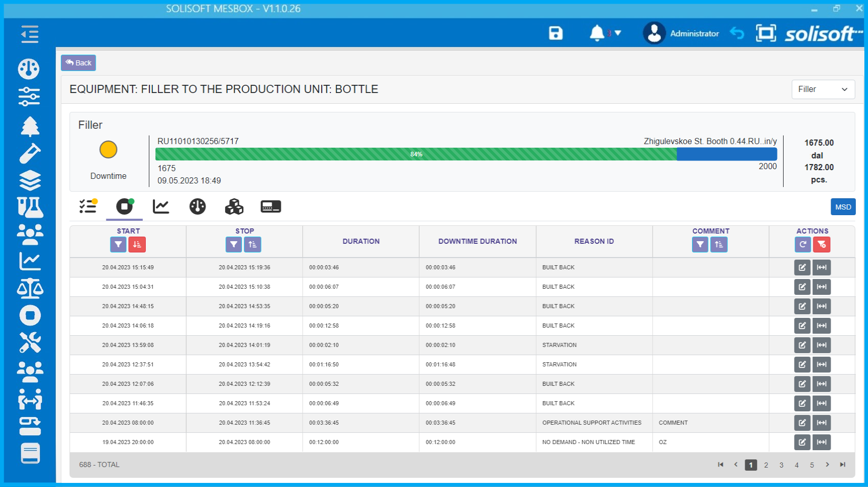Collapse the sidebar menu icon

(30, 34)
